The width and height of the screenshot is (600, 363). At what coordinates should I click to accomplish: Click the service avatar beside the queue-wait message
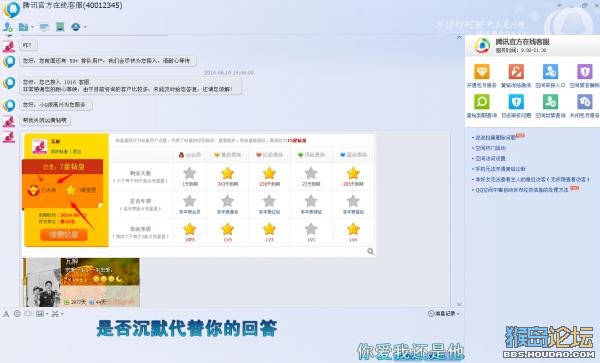tap(9, 61)
